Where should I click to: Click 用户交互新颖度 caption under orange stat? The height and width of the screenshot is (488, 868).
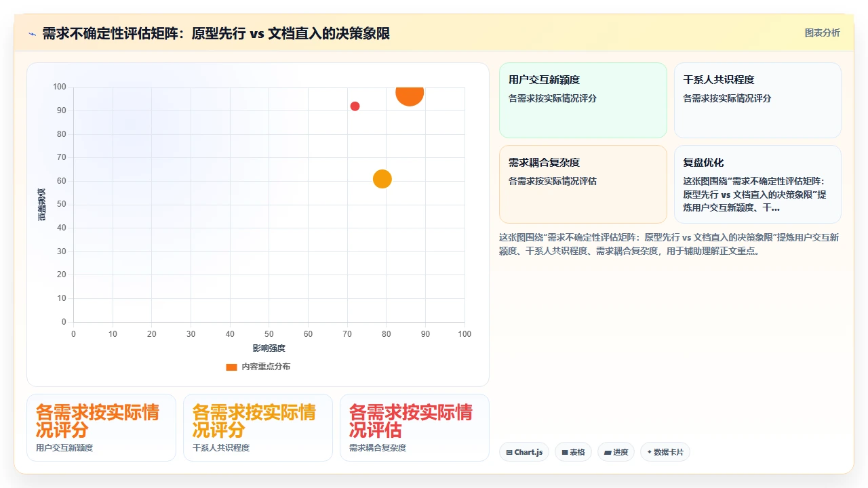[x=64, y=448]
